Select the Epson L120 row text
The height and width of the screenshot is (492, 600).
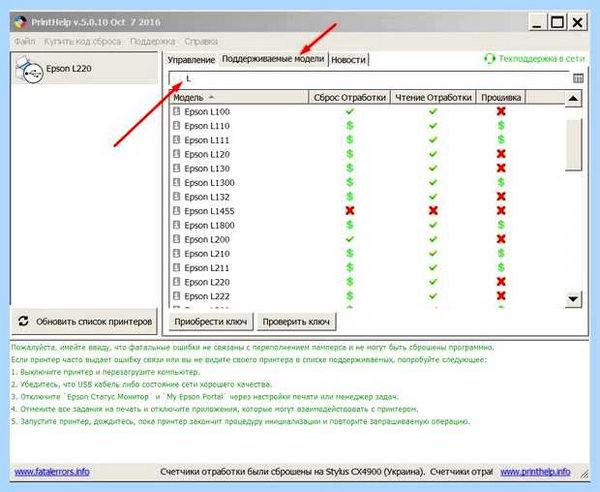207,154
